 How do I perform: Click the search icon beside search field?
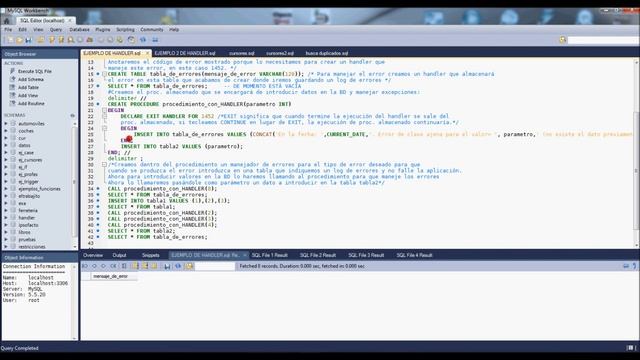pos(563,40)
